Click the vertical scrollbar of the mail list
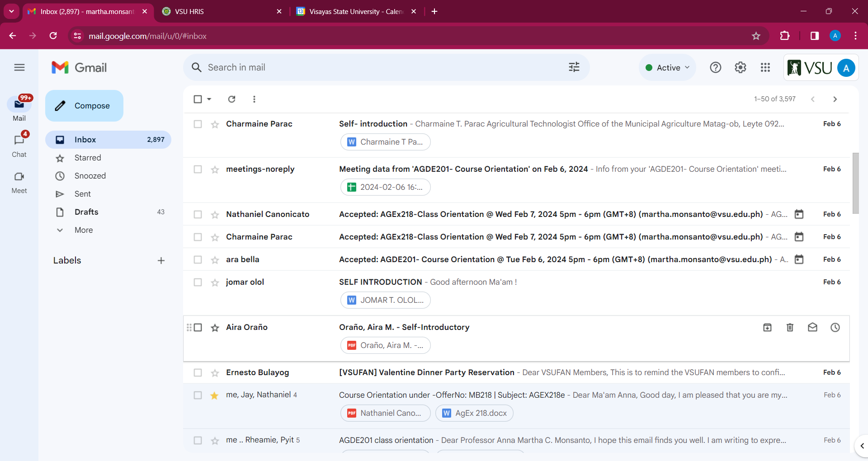 855,183
